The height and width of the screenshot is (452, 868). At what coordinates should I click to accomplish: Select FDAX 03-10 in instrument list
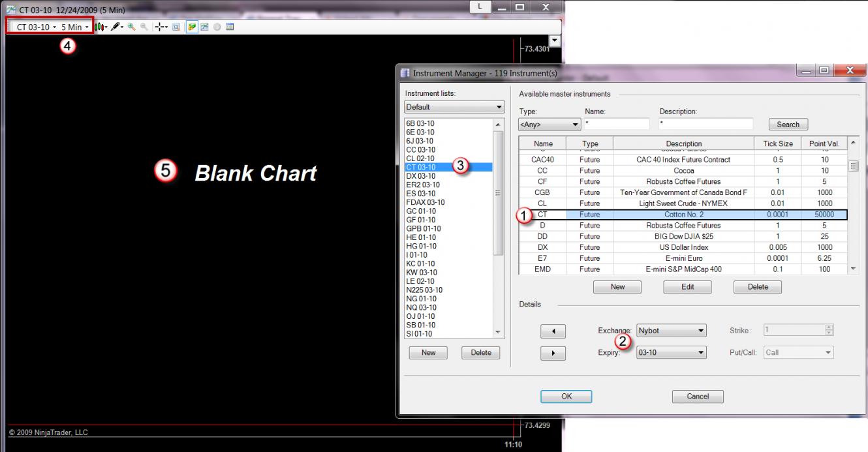pos(448,202)
